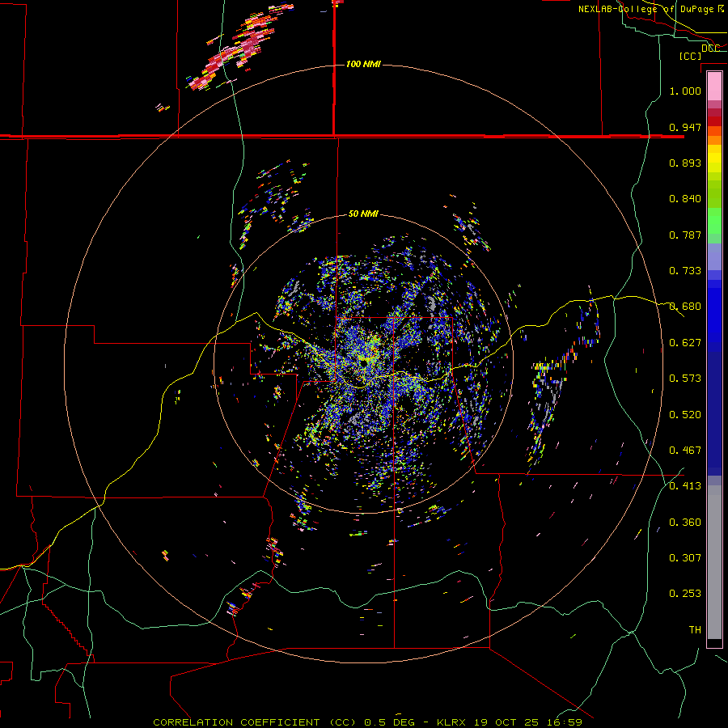This screenshot has height=728, width=728.
Task: Click the 0.360 scale value
Action: tap(685, 523)
